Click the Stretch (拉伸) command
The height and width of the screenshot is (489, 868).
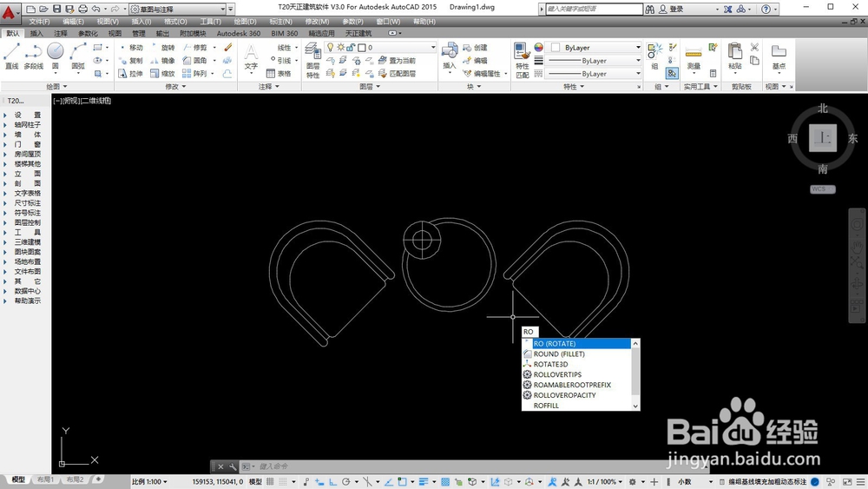tap(131, 73)
